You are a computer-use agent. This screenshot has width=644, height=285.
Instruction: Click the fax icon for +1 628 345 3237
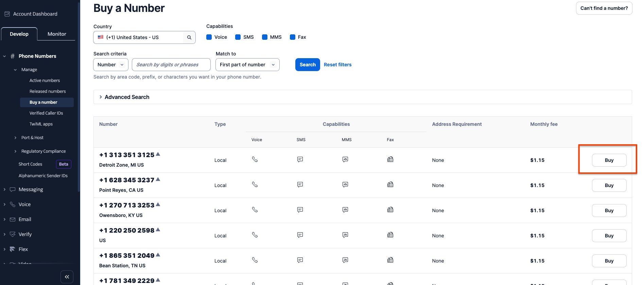pyautogui.click(x=390, y=184)
